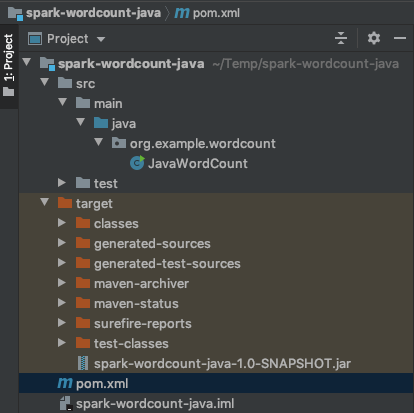Click the Maven icon beside pom.xml in tree

tap(65, 383)
